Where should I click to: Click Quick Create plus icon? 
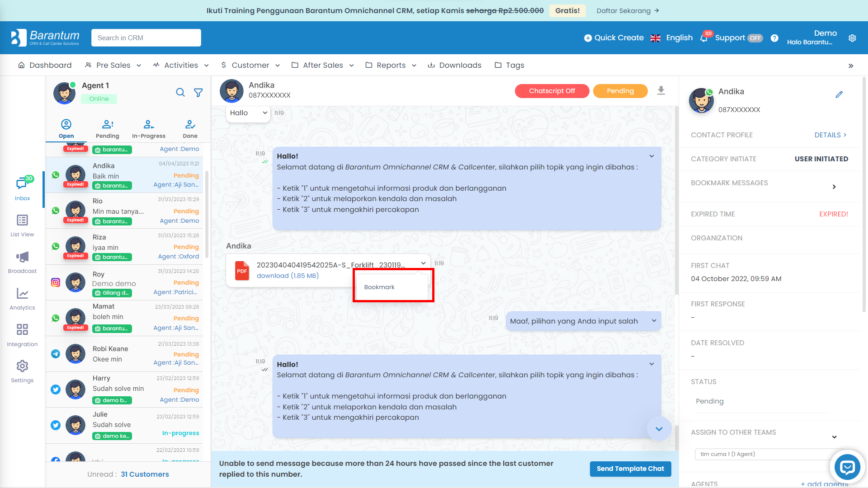(588, 38)
